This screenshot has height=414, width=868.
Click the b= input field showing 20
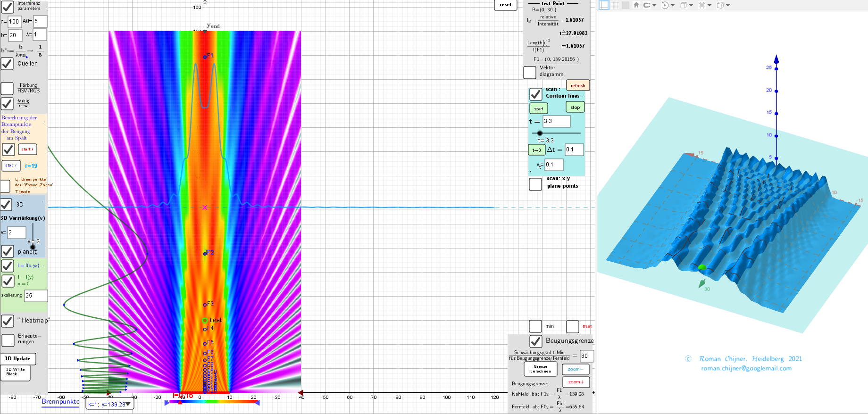15,35
